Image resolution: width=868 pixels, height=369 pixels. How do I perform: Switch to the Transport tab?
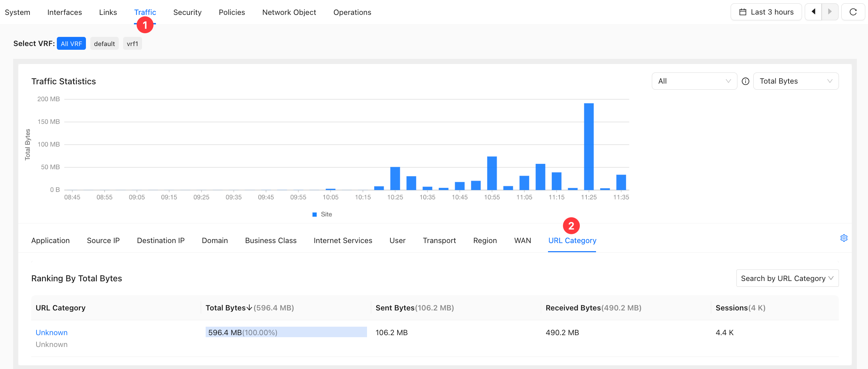[439, 240]
